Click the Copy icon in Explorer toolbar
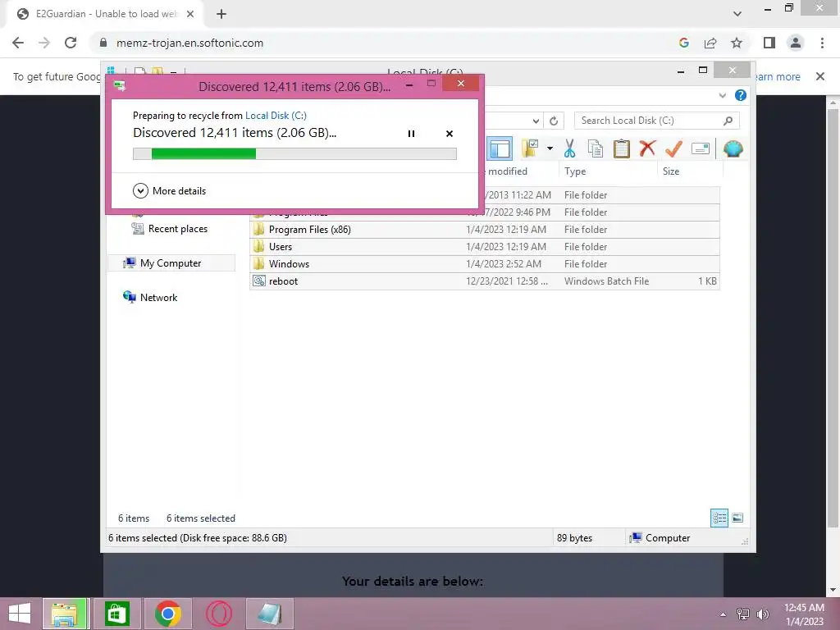 point(596,148)
